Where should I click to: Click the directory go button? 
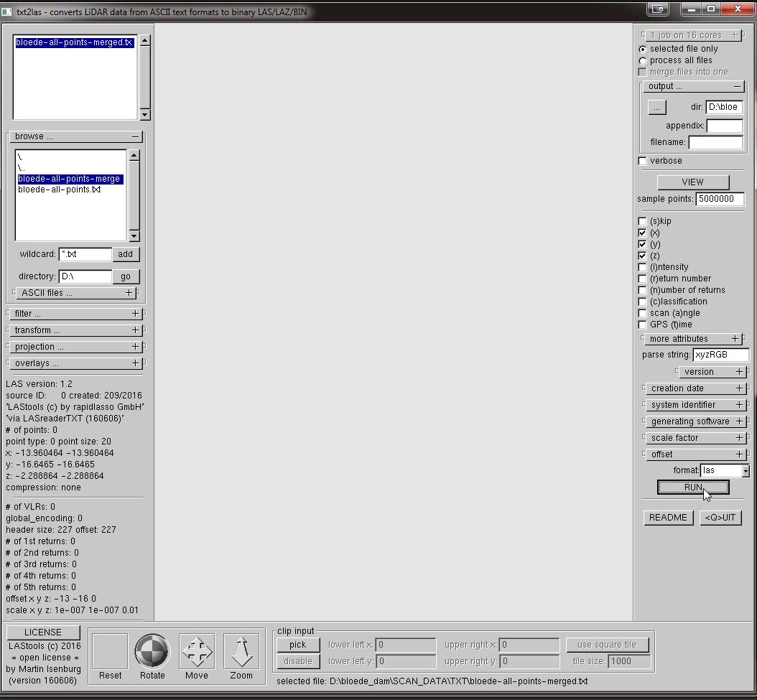click(x=126, y=276)
